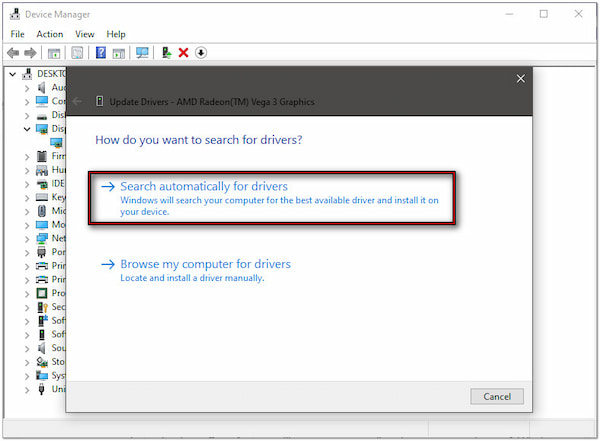
Task: Click the red X Uninstall device icon
Action: [183, 52]
